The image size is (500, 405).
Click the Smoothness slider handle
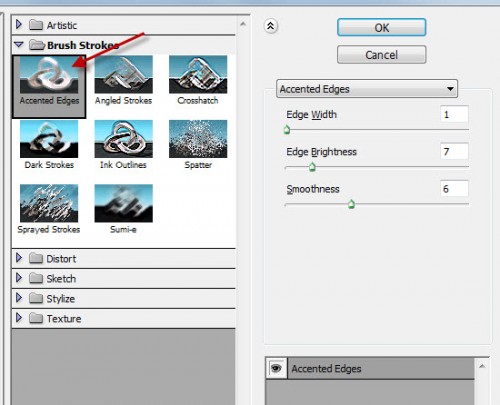[x=351, y=204]
